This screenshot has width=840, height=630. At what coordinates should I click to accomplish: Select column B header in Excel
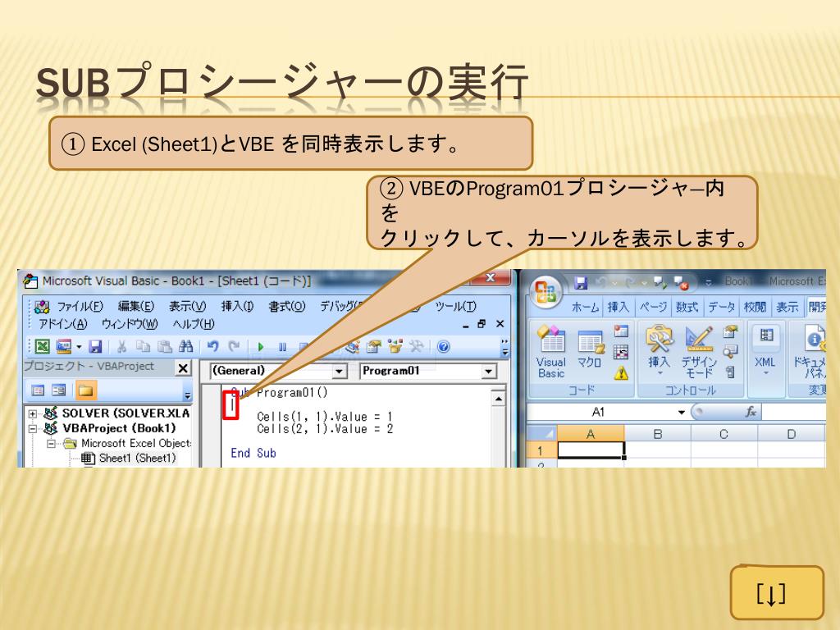tap(657, 434)
